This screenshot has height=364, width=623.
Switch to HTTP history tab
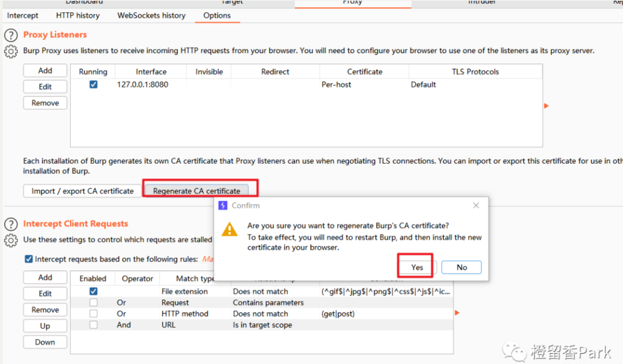pyautogui.click(x=78, y=16)
